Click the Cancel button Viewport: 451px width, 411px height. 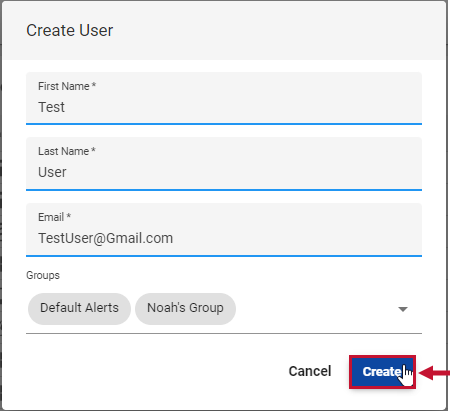coord(310,371)
